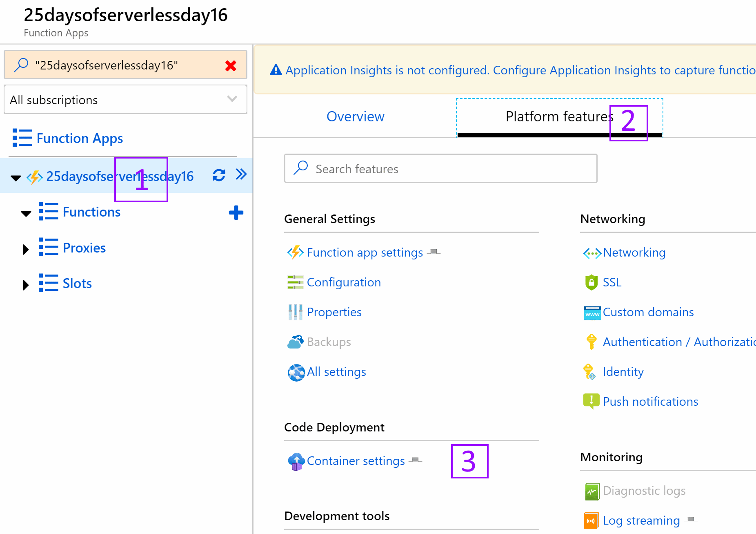Clear the search with the red X
The width and height of the screenshot is (756, 534).
[x=231, y=66]
